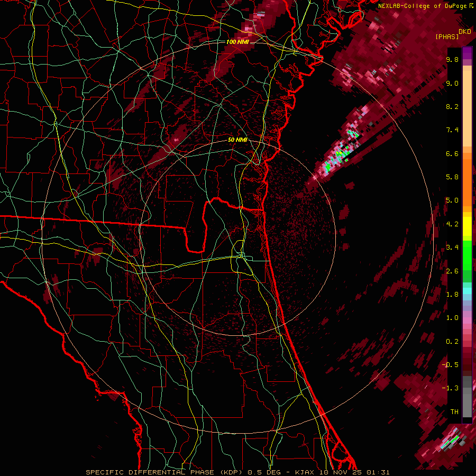Click the 9.0 value on the color scale
476x476 pixels.
tap(452, 83)
